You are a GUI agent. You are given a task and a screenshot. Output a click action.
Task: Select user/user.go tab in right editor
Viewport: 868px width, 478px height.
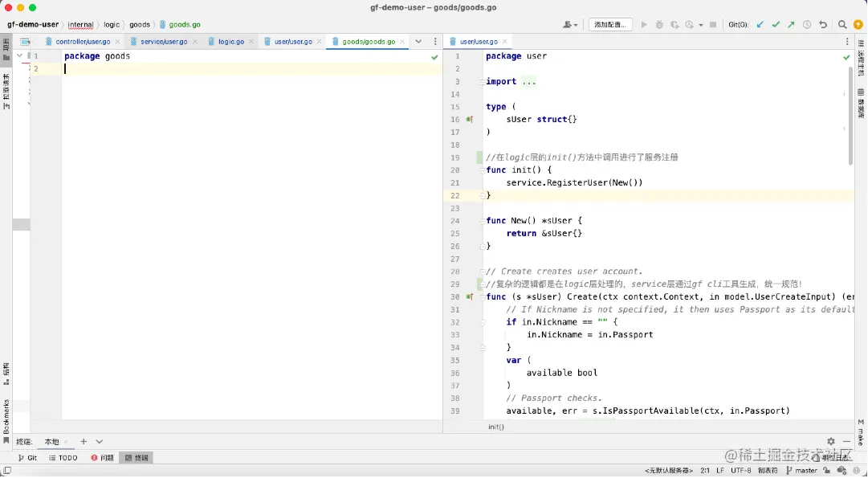click(x=479, y=42)
